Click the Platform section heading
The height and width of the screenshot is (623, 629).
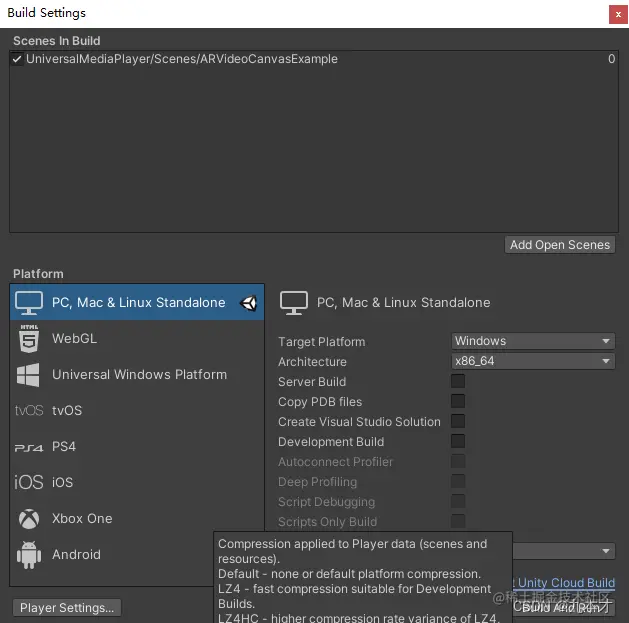click(x=38, y=274)
